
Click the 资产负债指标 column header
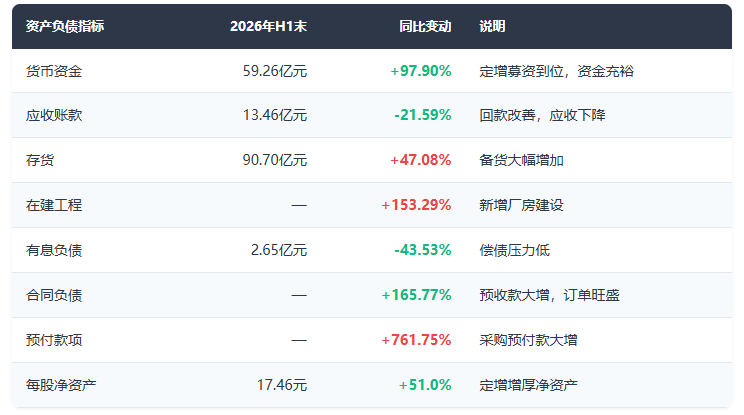(65, 26)
